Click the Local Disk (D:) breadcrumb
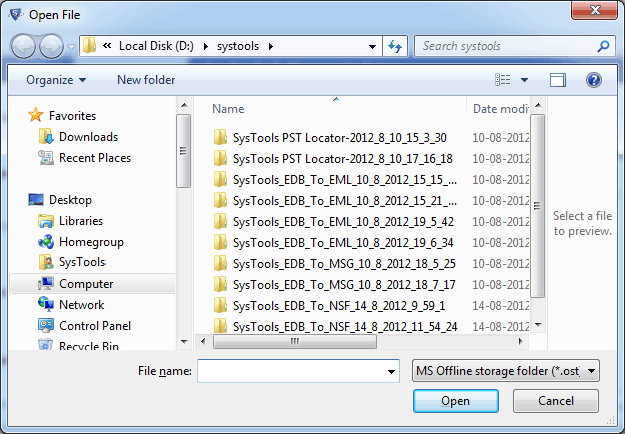The height and width of the screenshot is (434, 625). pos(156,46)
